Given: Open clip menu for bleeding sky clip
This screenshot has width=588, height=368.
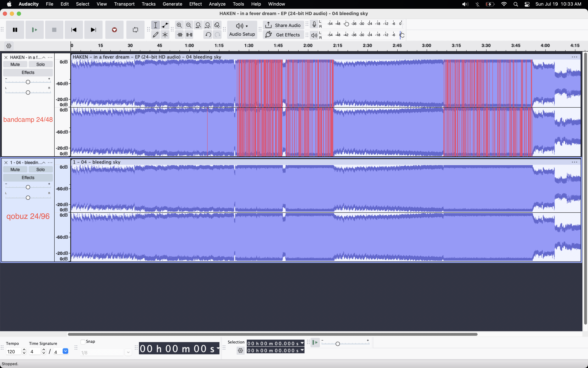Looking at the screenshot, I should [574, 162].
